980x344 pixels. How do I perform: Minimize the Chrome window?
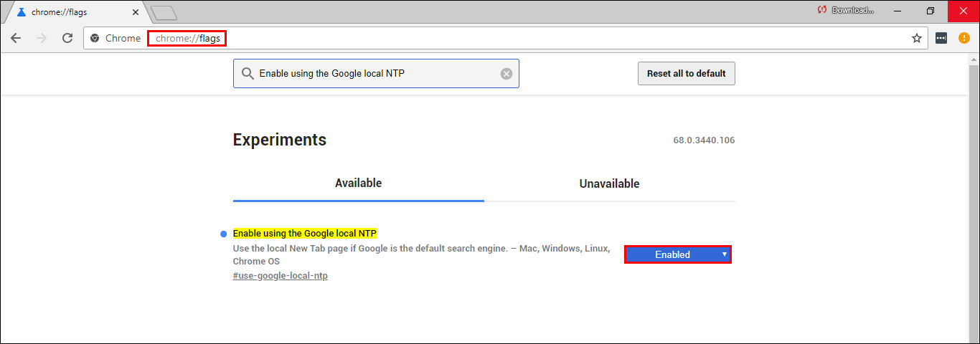click(x=897, y=11)
